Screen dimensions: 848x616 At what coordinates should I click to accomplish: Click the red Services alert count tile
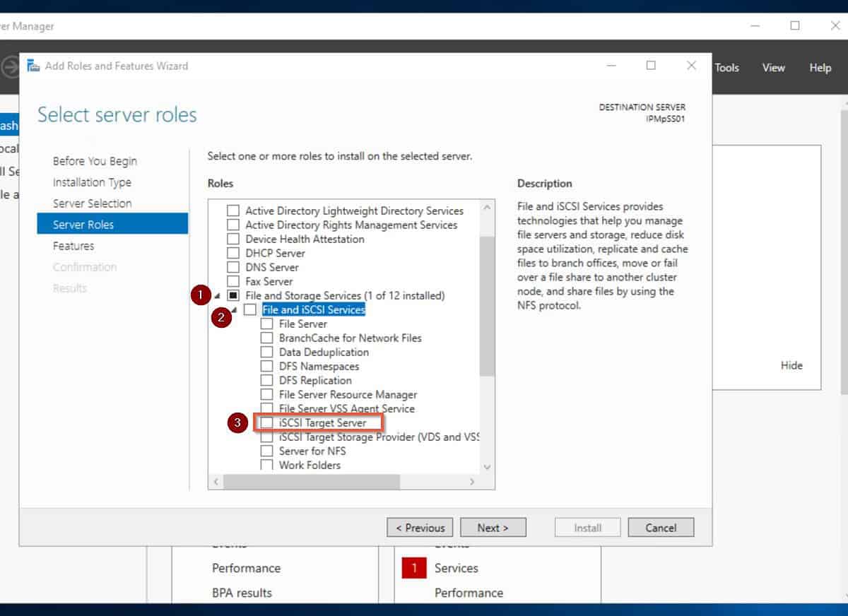(x=414, y=568)
